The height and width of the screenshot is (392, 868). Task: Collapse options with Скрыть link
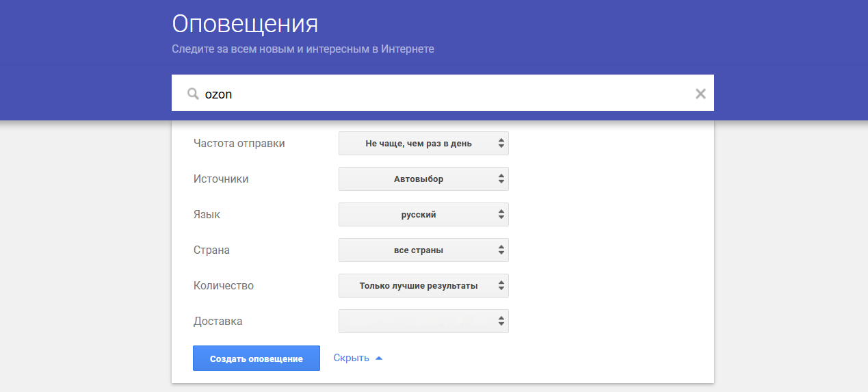[x=358, y=358]
